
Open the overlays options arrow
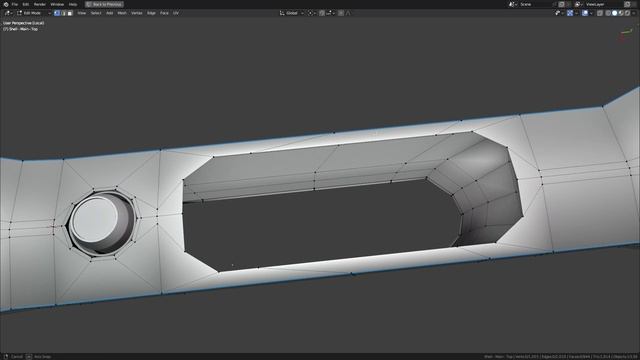(x=591, y=13)
